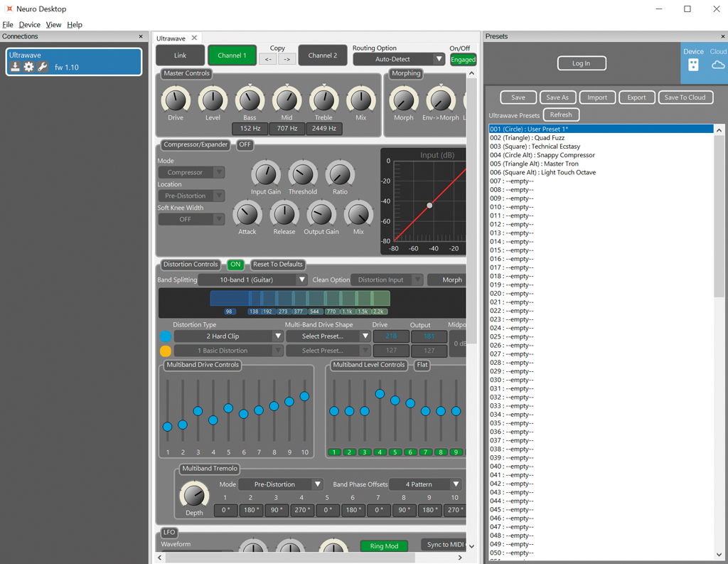
Task: Click the Mix knob in Master Controls
Action: click(x=360, y=100)
